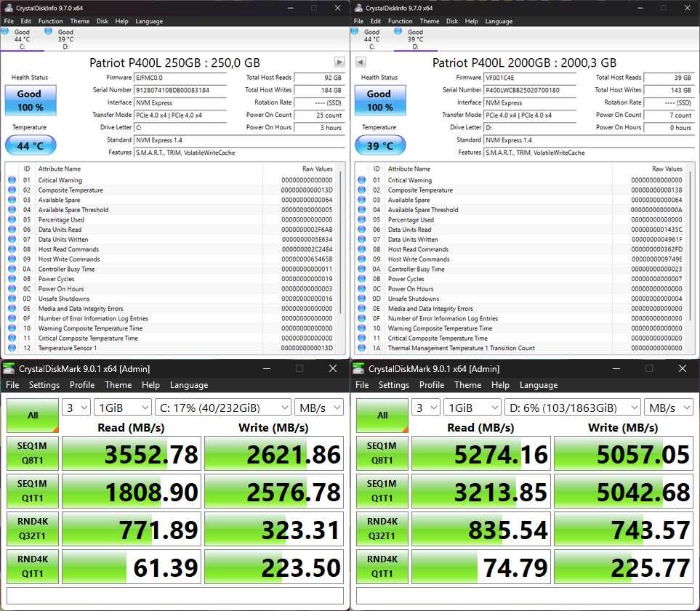Open test count dropdown in C: CrystalDiskMark
The height and width of the screenshot is (611, 700).
[x=76, y=408]
